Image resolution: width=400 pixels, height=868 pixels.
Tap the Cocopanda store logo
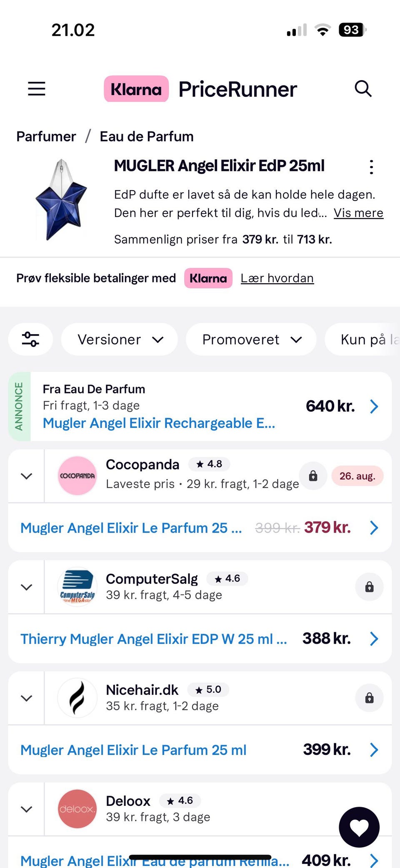click(77, 476)
